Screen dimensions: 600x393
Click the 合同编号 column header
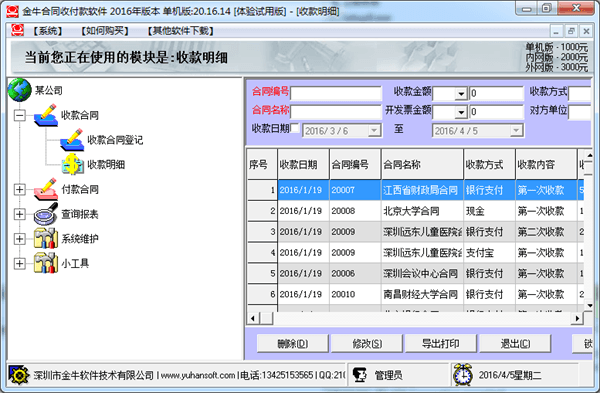(x=355, y=165)
